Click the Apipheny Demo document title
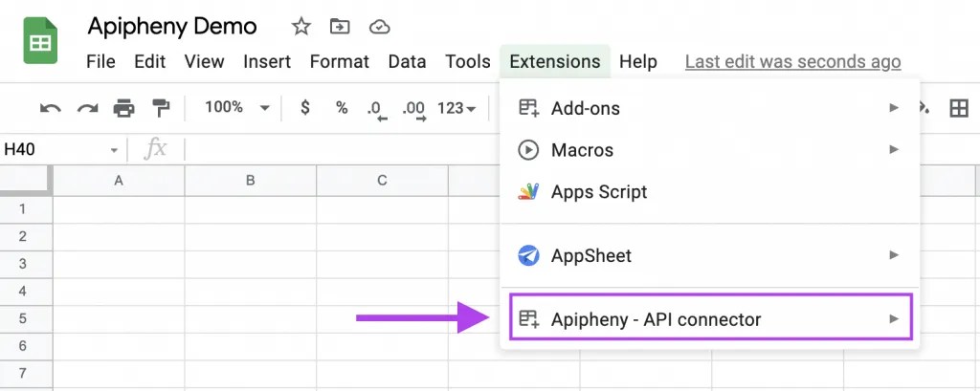This screenshot has height=391, width=980. click(x=172, y=26)
